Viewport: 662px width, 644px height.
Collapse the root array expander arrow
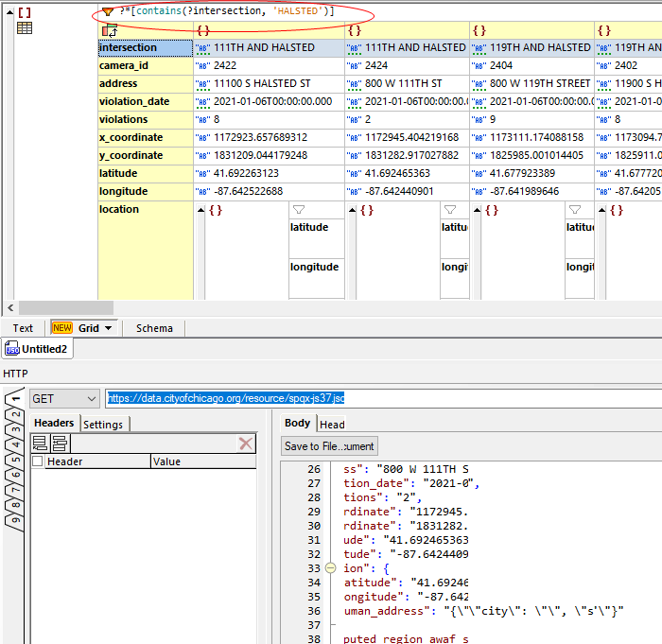[9, 12]
